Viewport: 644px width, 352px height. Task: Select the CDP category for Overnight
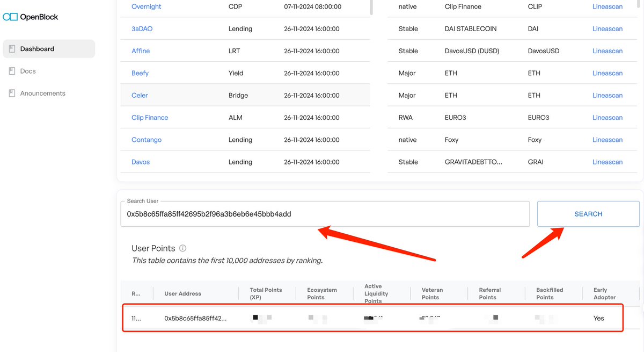[235, 6]
